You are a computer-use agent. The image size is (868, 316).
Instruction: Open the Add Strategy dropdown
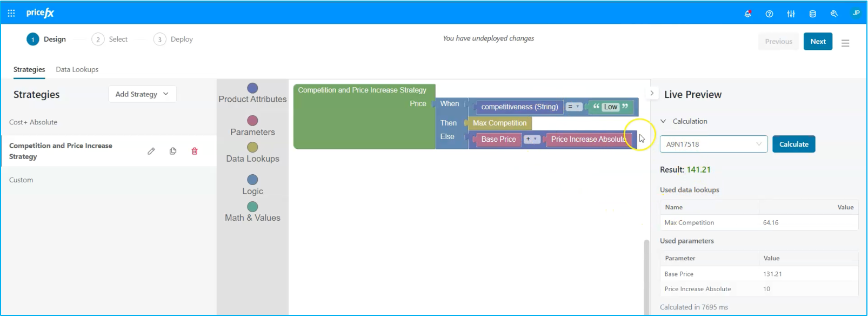click(x=142, y=94)
